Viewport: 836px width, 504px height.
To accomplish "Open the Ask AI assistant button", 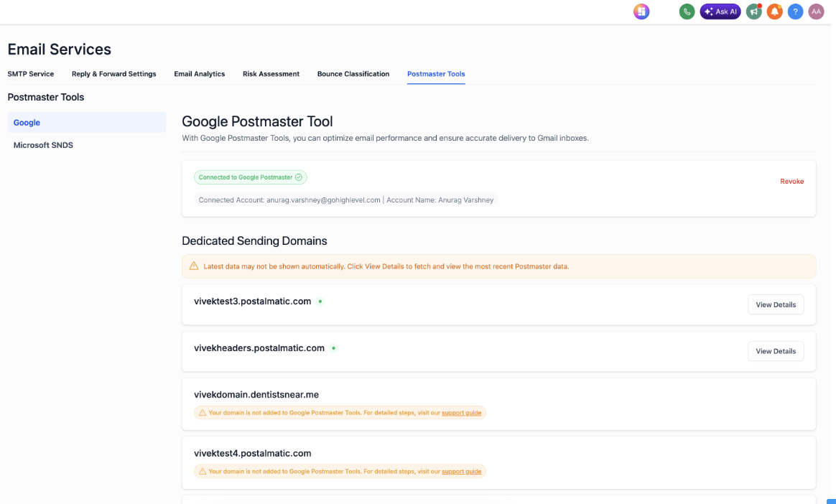I will 720,11.
